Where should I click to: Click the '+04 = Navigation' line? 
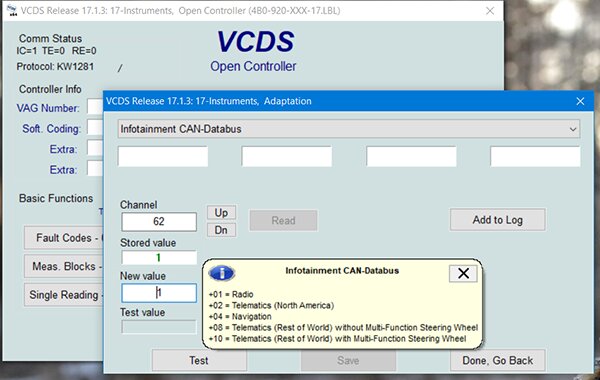click(x=240, y=316)
